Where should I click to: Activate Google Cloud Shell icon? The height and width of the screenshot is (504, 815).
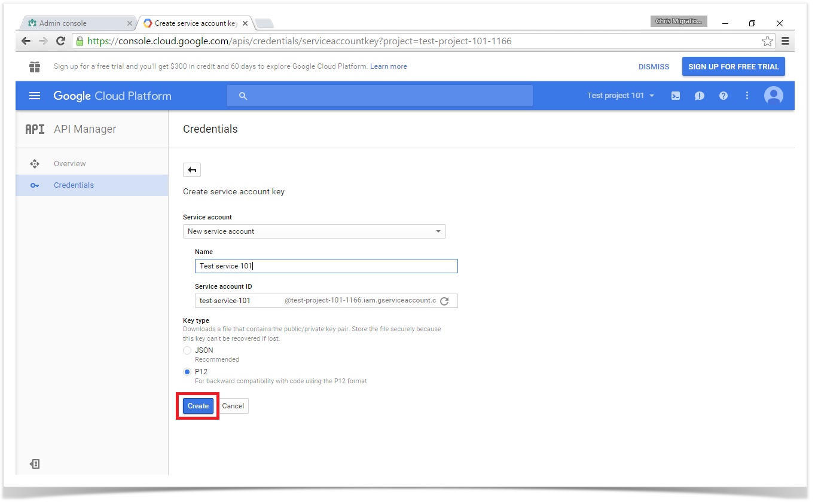tap(676, 96)
